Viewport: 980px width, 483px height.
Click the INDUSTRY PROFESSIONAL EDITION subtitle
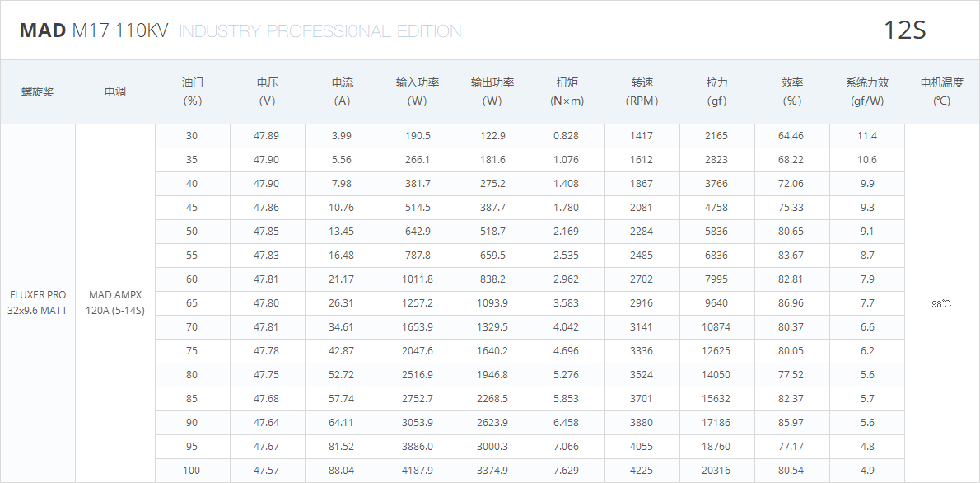(320, 31)
